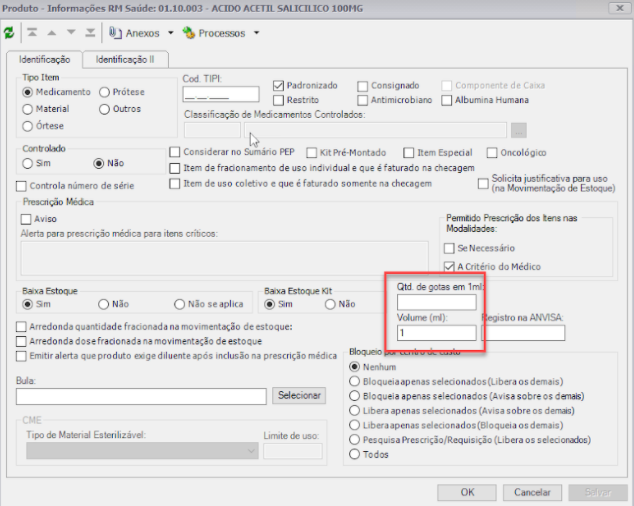Click the Bula file path field
Image resolution: width=634 pixels, height=506 pixels.
(141, 396)
